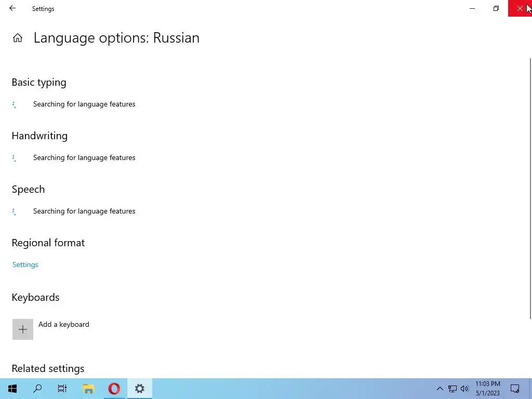Viewport: 532px width, 399px height.
Task: Open the notification action center
Action: (x=515, y=389)
